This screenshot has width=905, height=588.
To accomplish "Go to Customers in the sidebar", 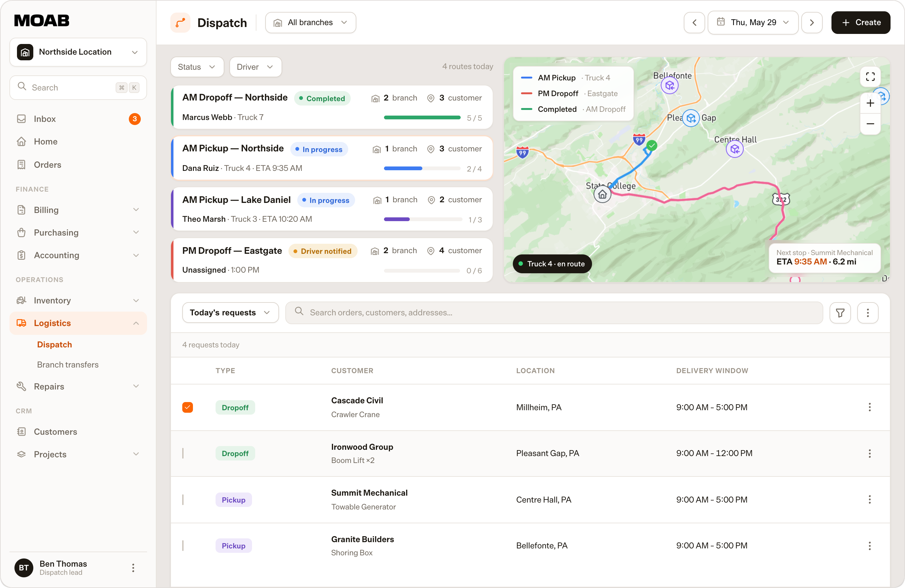I will pos(78,432).
